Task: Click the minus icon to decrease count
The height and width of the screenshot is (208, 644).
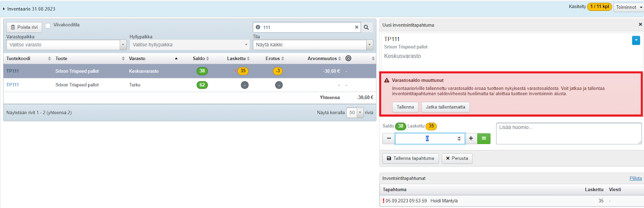Action: [x=389, y=138]
